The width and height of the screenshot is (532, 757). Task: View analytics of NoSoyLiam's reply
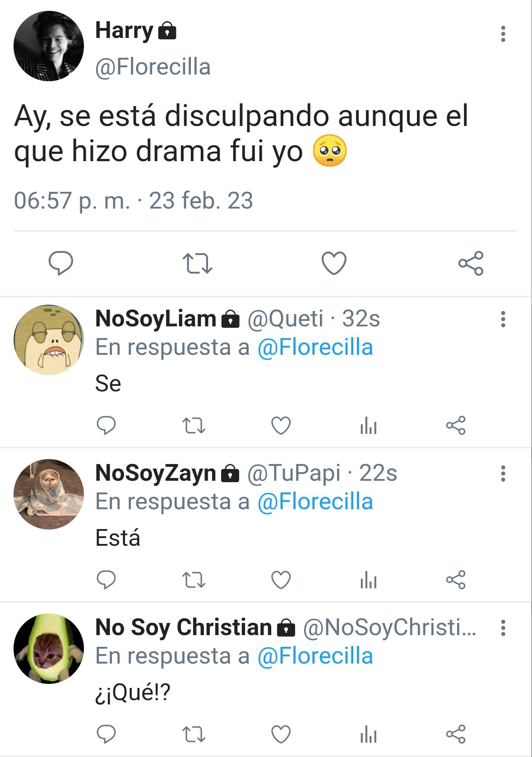tap(368, 425)
